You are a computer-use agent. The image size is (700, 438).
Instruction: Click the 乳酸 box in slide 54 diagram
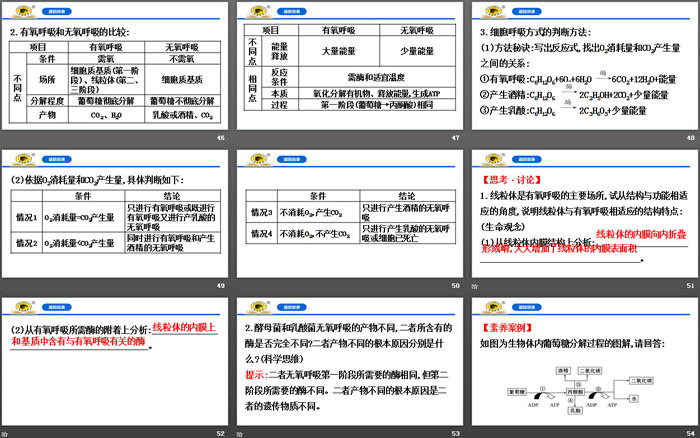pos(575,410)
